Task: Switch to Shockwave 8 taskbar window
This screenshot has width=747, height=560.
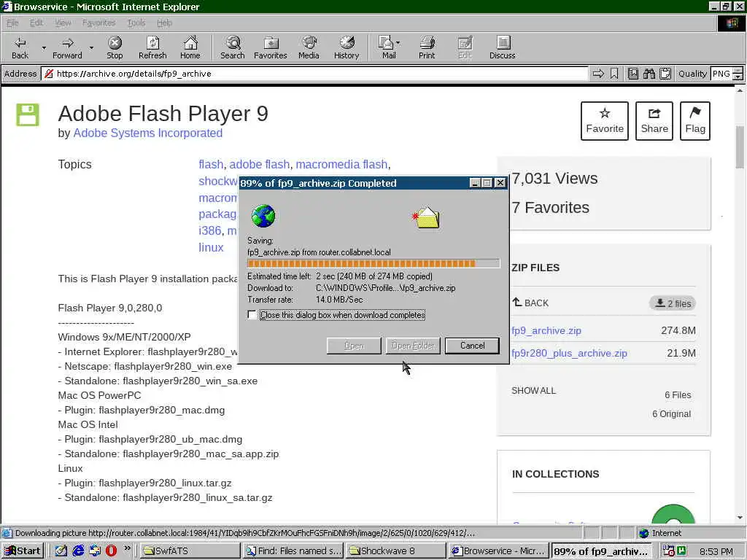Action: point(396,551)
